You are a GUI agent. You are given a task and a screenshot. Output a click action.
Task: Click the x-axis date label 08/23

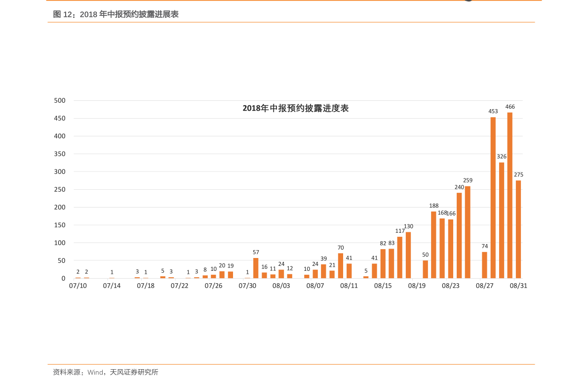pyautogui.click(x=451, y=286)
